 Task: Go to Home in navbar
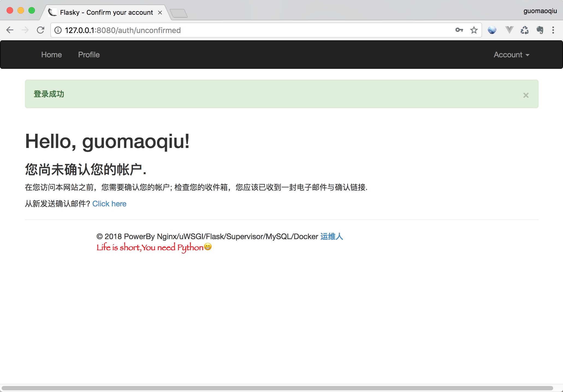51,55
